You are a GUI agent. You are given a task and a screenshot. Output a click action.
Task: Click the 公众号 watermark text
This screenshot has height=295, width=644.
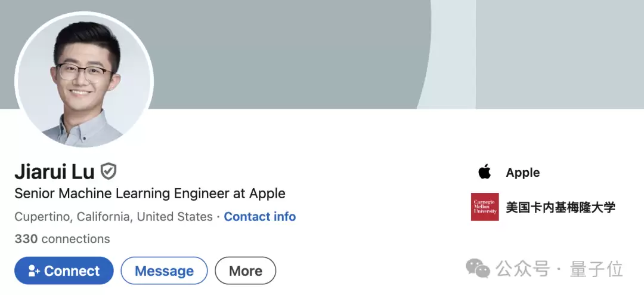point(523,269)
